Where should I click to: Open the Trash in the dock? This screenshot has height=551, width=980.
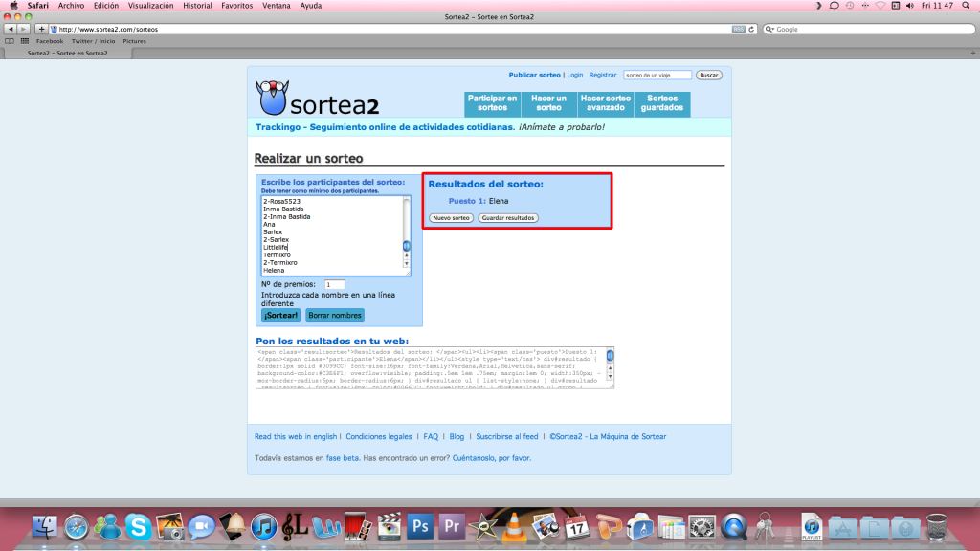coord(936,525)
